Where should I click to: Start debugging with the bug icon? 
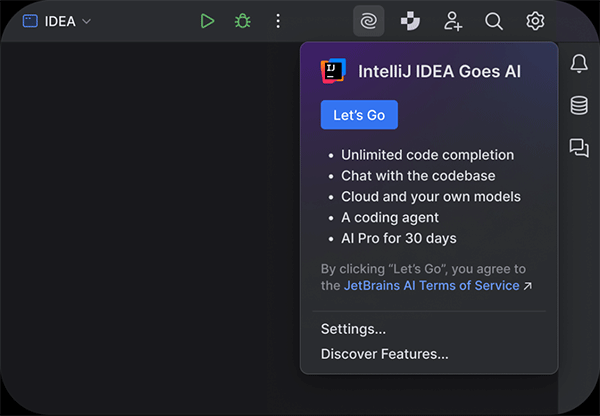click(242, 21)
